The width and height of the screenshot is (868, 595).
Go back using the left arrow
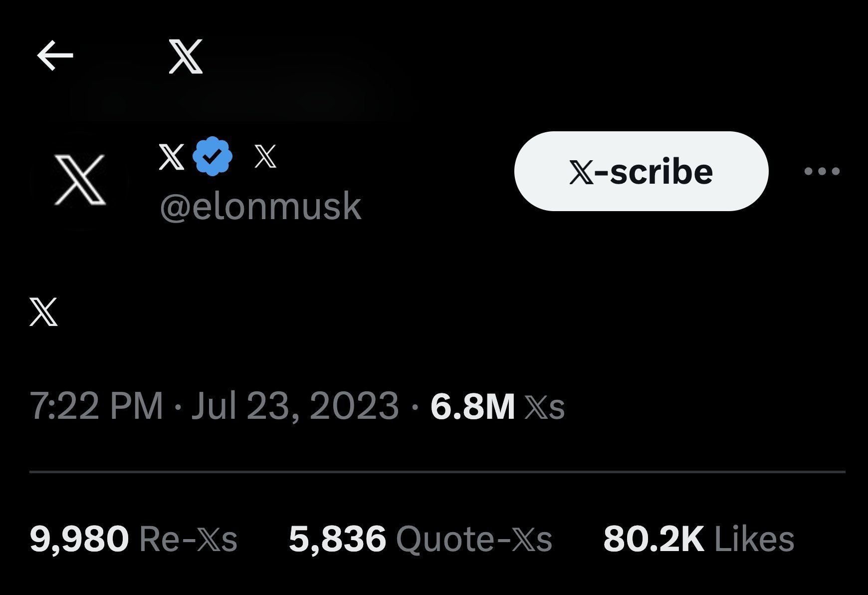[55, 55]
